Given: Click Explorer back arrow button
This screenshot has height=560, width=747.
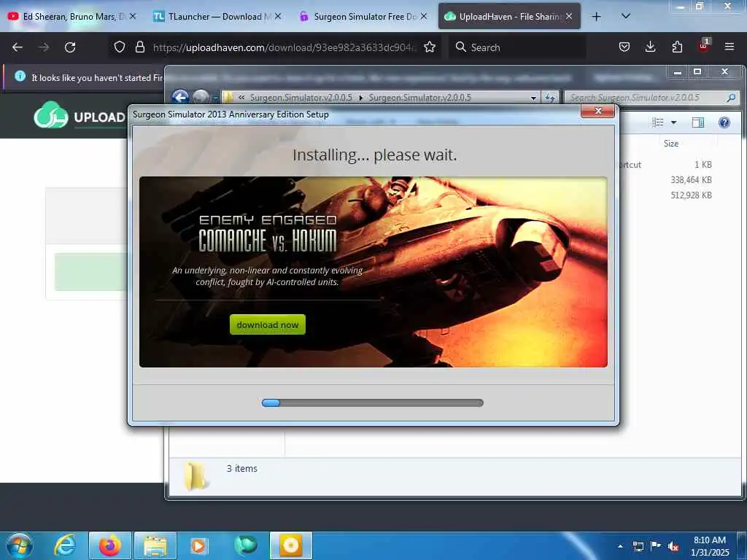Looking at the screenshot, I should pos(180,97).
